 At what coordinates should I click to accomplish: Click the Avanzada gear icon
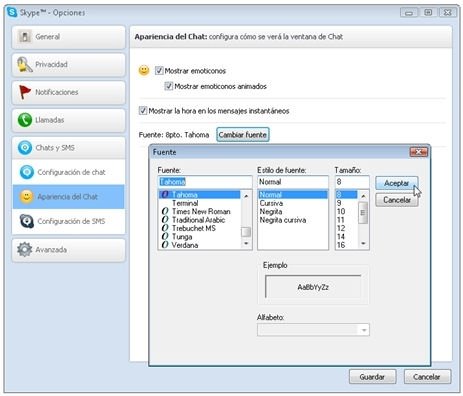click(x=24, y=249)
